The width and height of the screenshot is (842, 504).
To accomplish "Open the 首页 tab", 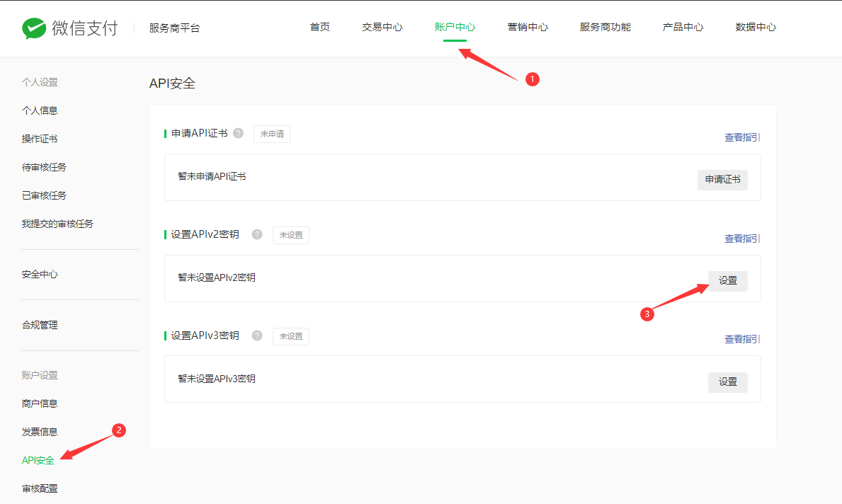I will click(x=319, y=28).
